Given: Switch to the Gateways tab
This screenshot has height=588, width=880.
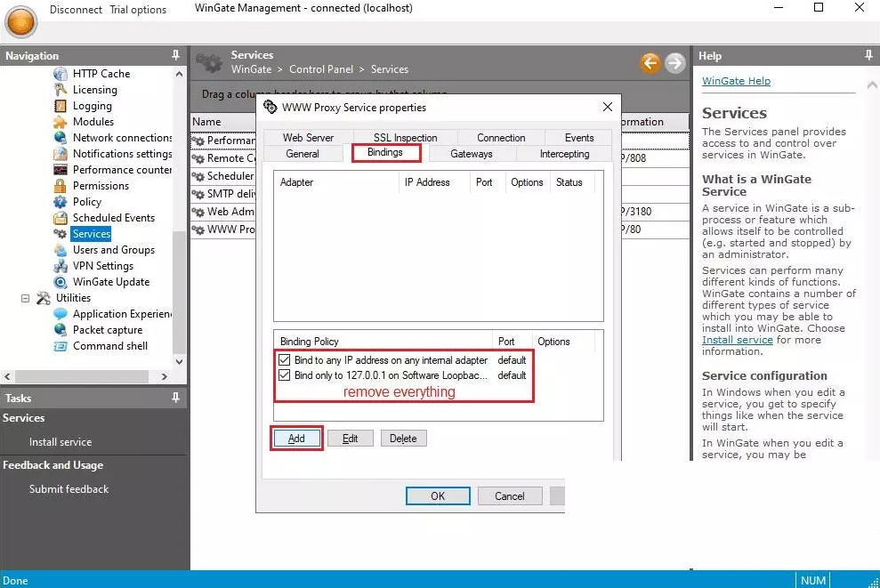Looking at the screenshot, I should (471, 154).
